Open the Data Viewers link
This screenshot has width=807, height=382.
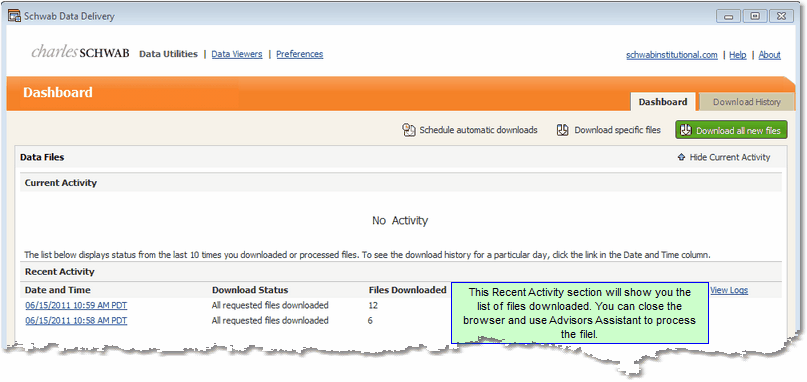pos(237,54)
